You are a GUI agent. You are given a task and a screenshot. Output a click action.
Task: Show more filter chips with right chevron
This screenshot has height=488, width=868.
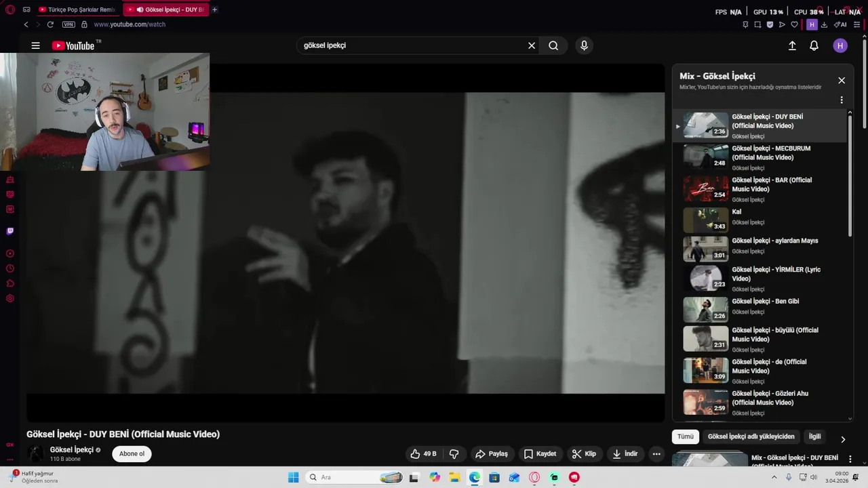point(843,439)
